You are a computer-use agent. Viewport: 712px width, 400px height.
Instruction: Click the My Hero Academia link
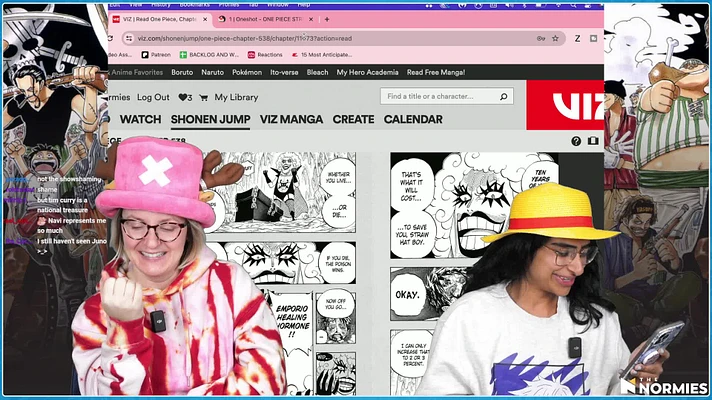(x=367, y=72)
